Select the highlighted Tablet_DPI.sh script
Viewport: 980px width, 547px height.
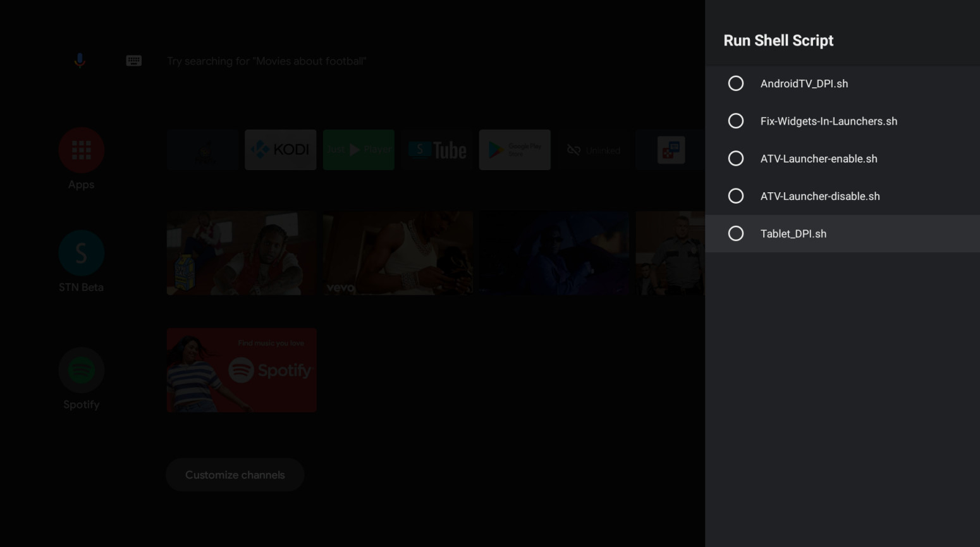735,233
